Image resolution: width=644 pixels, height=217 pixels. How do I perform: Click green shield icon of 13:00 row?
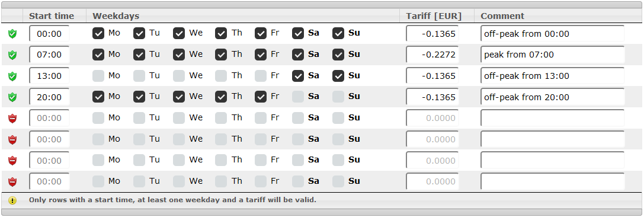(12, 76)
